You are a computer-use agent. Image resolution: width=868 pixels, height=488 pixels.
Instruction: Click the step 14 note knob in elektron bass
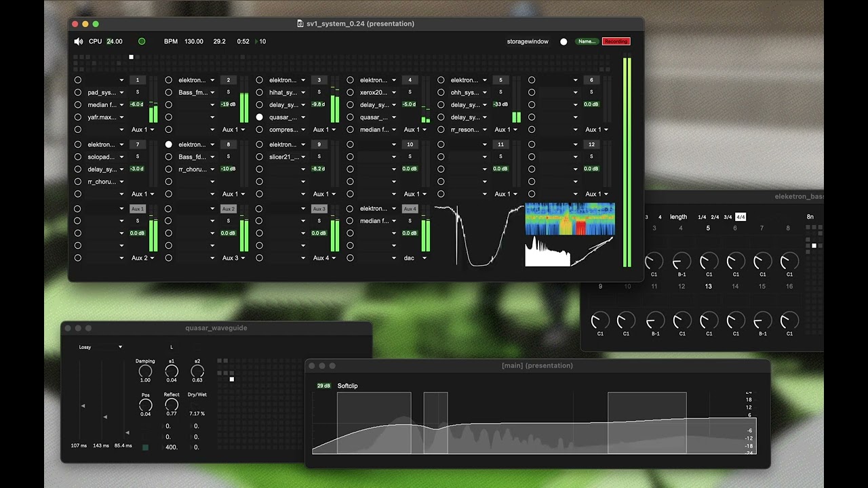pos(736,321)
